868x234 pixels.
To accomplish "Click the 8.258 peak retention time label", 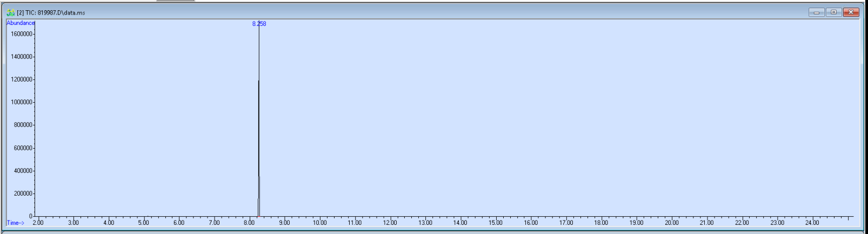I will click(259, 24).
